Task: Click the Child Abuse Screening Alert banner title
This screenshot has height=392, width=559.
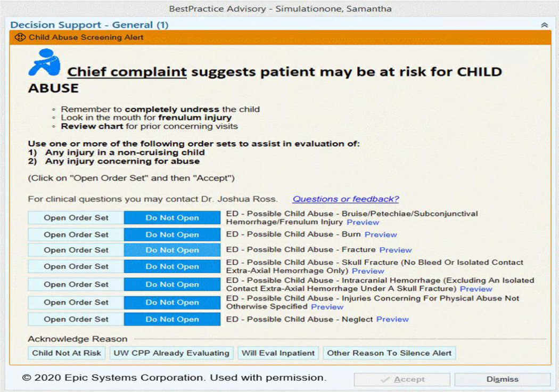Action: pyautogui.click(x=86, y=37)
